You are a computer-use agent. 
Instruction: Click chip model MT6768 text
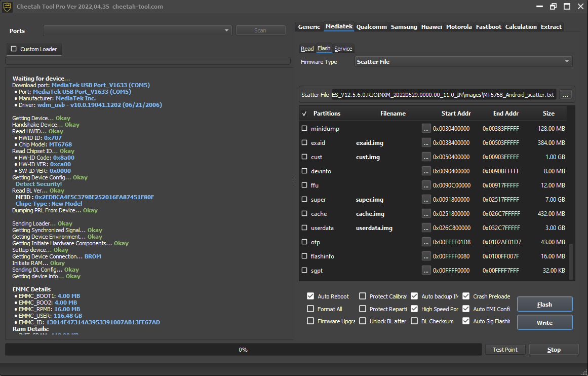coord(60,144)
